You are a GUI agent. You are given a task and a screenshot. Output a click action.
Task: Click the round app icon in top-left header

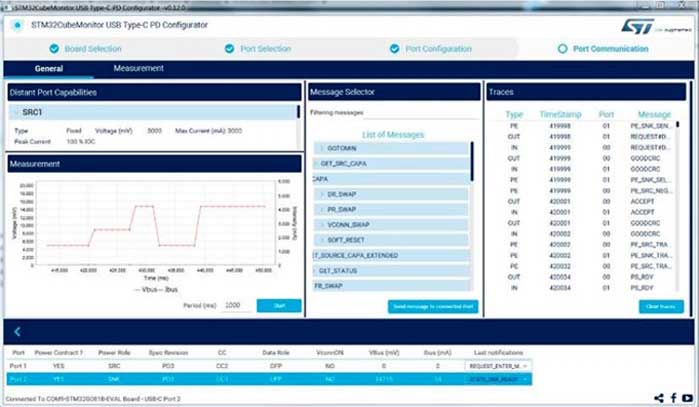click(x=17, y=25)
